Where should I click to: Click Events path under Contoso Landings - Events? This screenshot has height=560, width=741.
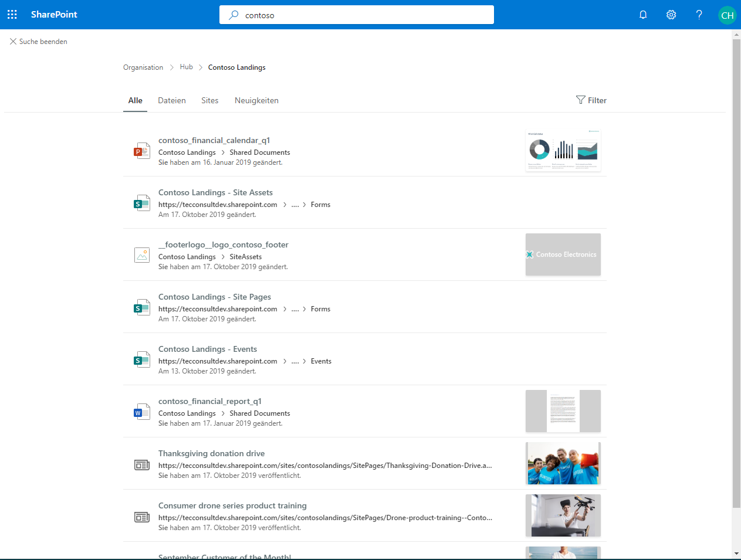[x=321, y=361]
